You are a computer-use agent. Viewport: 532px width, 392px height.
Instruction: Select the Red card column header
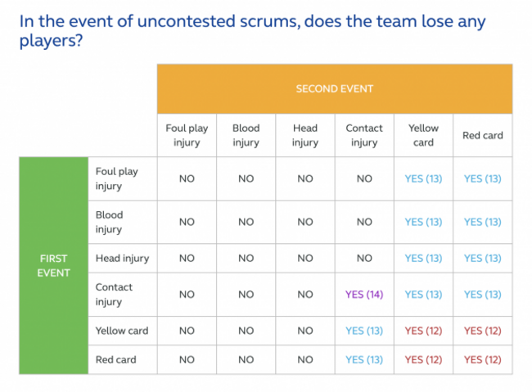[482, 135]
